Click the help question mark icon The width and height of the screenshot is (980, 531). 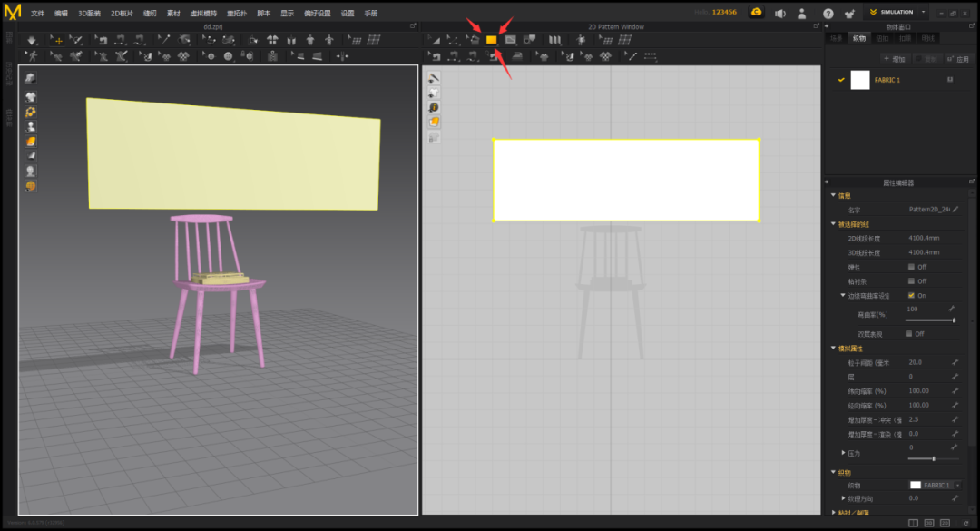(828, 14)
